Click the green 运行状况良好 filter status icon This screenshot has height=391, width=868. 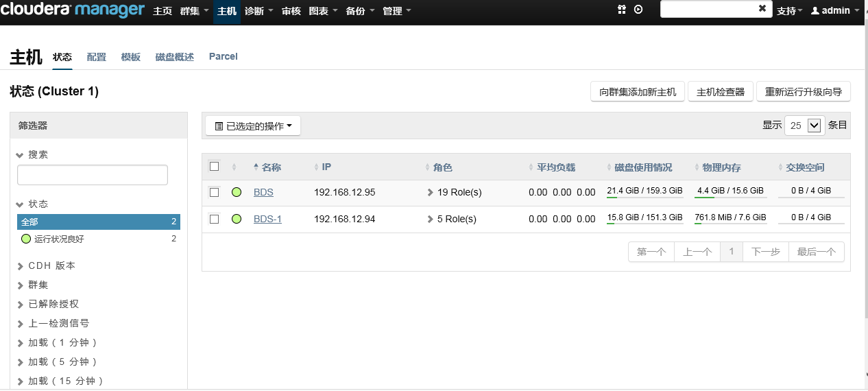point(26,239)
